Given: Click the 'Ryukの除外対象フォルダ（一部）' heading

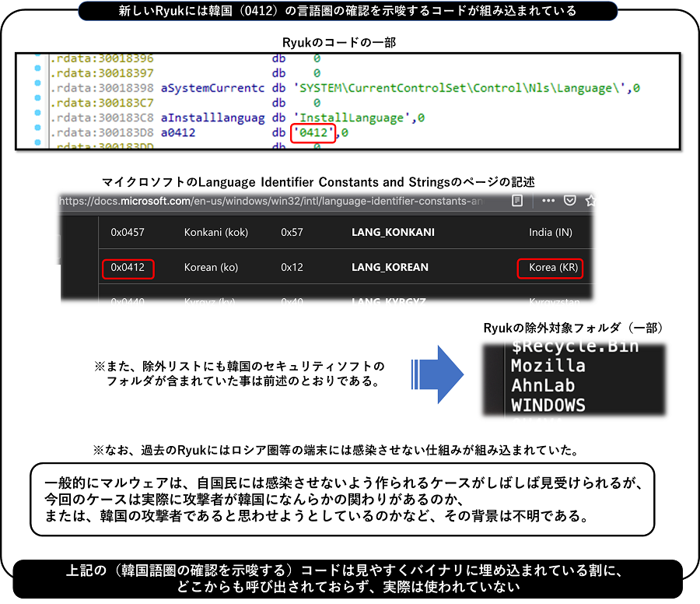Looking at the screenshot, I should pyautogui.click(x=573, y=328).
